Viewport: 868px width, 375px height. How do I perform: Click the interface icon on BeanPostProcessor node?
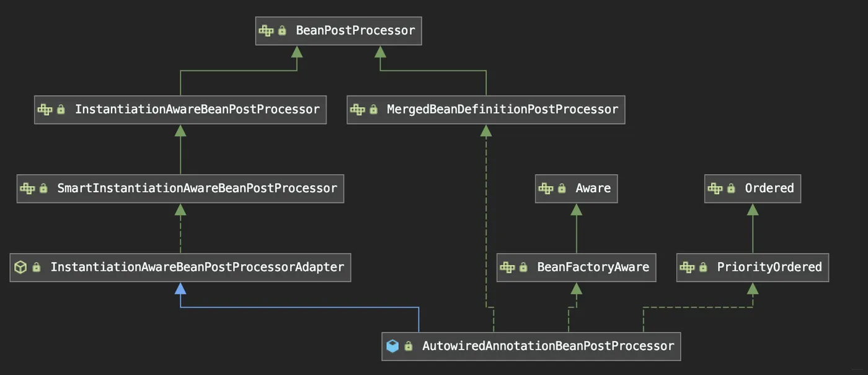[266, 30]
